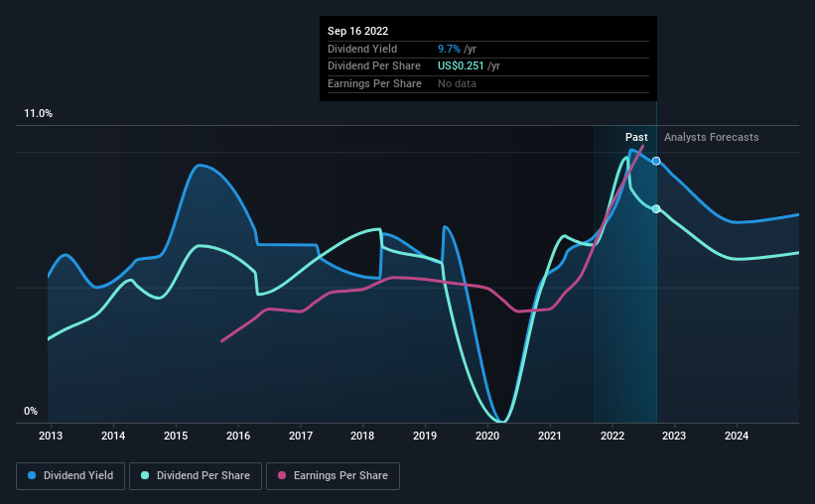This screenshot has width=815, height=504.
Task: Select the 2022 x-axis label
Action: click(612, 436)
